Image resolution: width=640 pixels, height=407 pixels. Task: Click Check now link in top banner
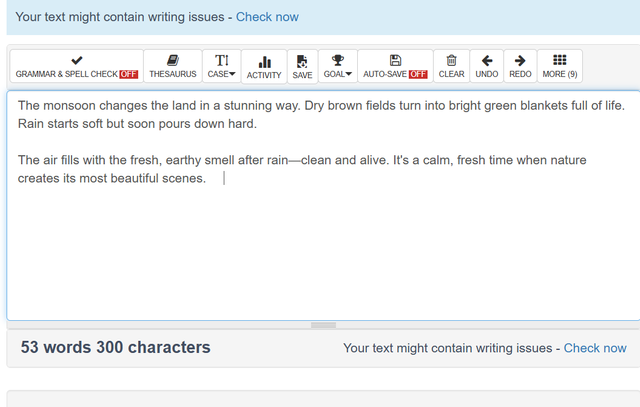pyautogui.click(x=267, y=17)
